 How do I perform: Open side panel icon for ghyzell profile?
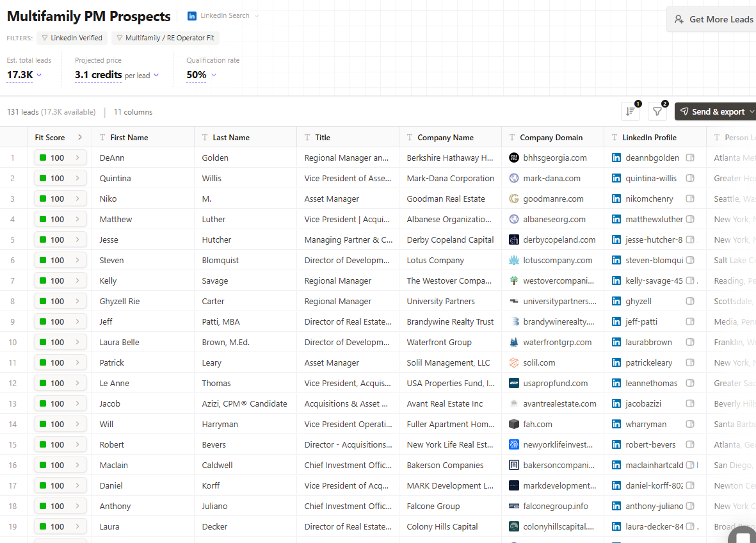click(690, 301)
